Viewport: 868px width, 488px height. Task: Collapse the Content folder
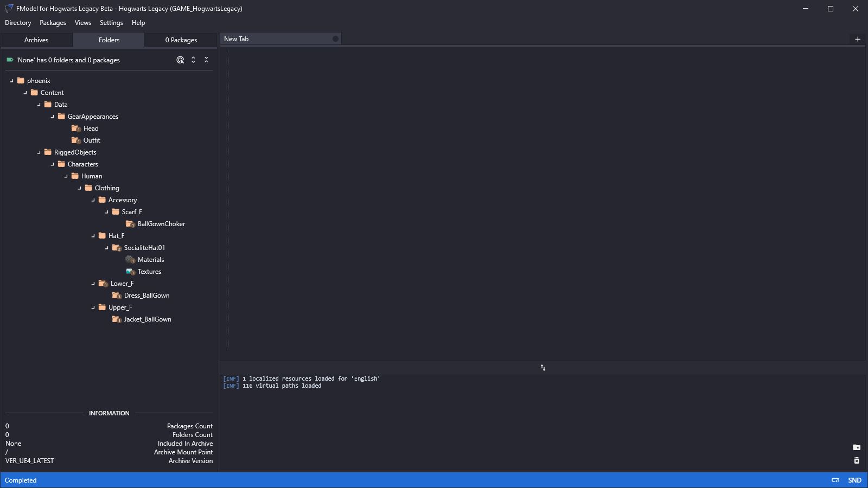(25, 93)
